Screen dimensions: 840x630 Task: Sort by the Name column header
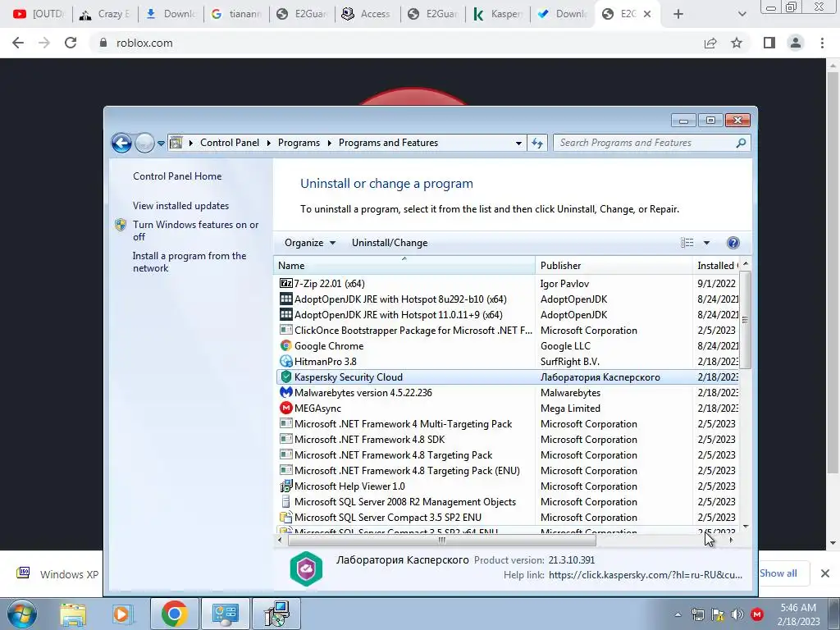[x=404, y=265]
